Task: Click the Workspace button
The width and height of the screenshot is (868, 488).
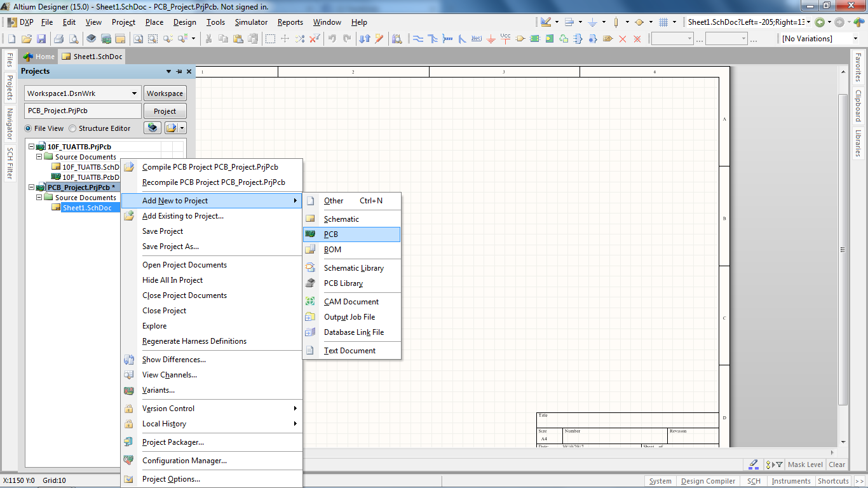Action: tap(165, 93)
